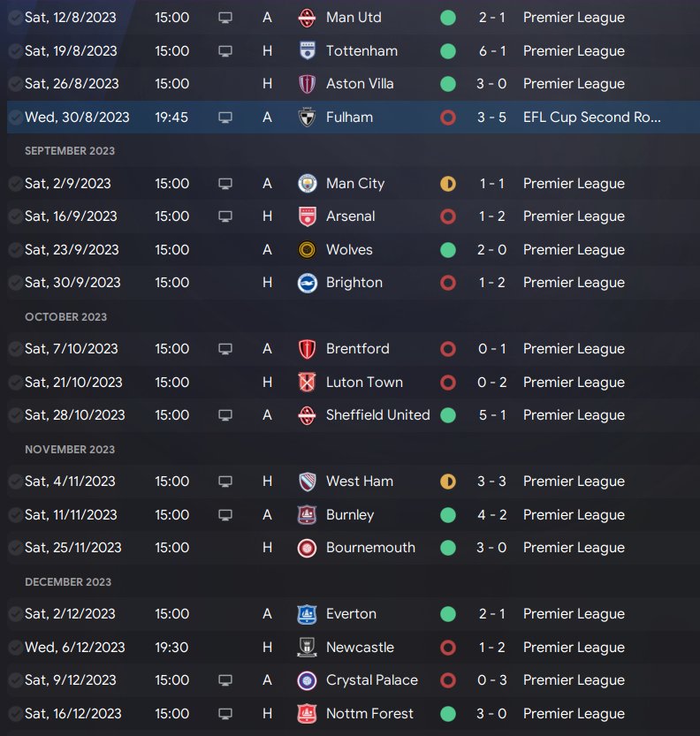The height and width of the screenshot is (736, 700).
Task: Toggle the checkmark beside the 12/8/2023 fixture
Action: pos(15,18)
